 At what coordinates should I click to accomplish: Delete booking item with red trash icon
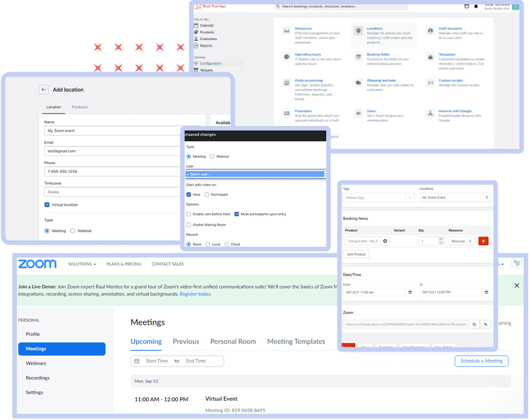pos(483,241)
